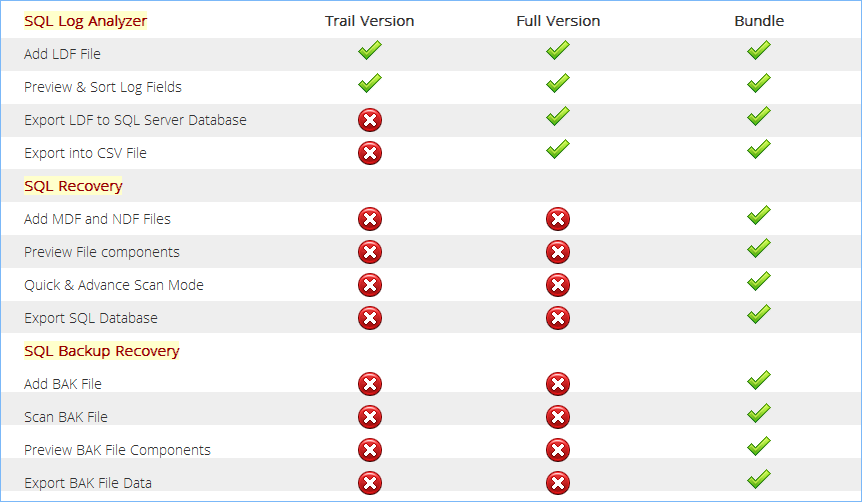The width and height of the screenshot is (862, 502).
Task: Click the green check for Add LDF File under Trail Version
Action: pyautogui.click(x=369, y=50)
